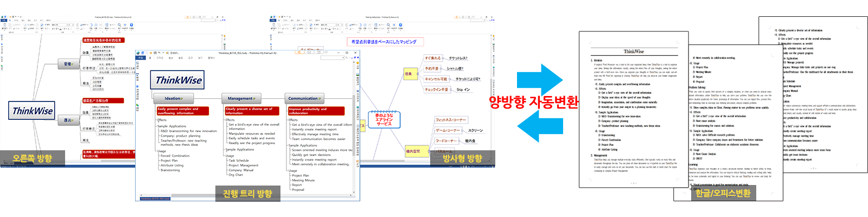This screenshot has height=217, width=868.
Task: Select 'Readily see the project progress' item
Action: [252, 143]
